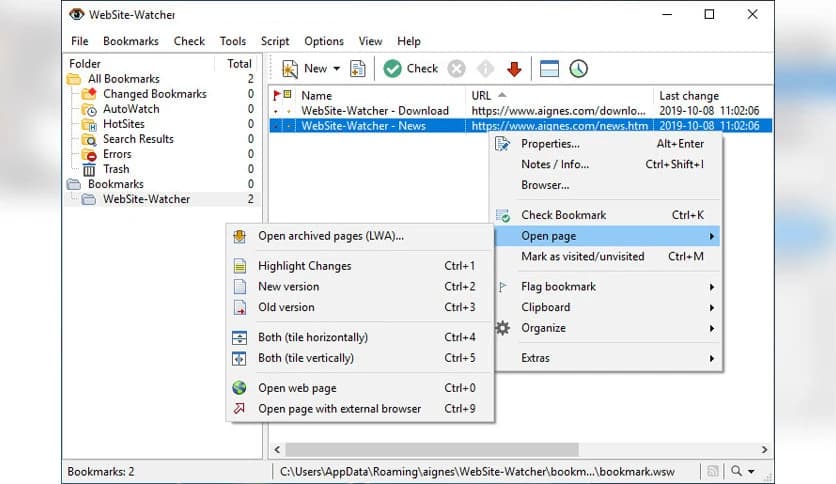Select the WebSite-Watcher - News bookmark row
This screenshot has height=484, width=836.
coord(520,126)
